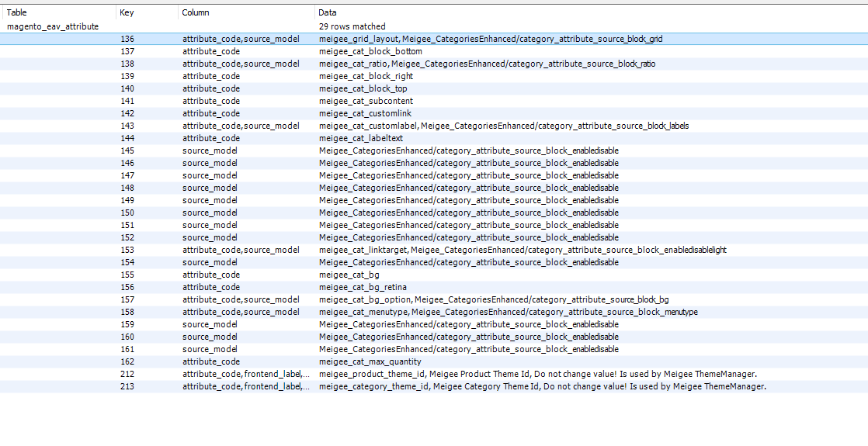868x446 pixels.
Task: Click key 137 in the Key column
Action: tap(127, 51)
